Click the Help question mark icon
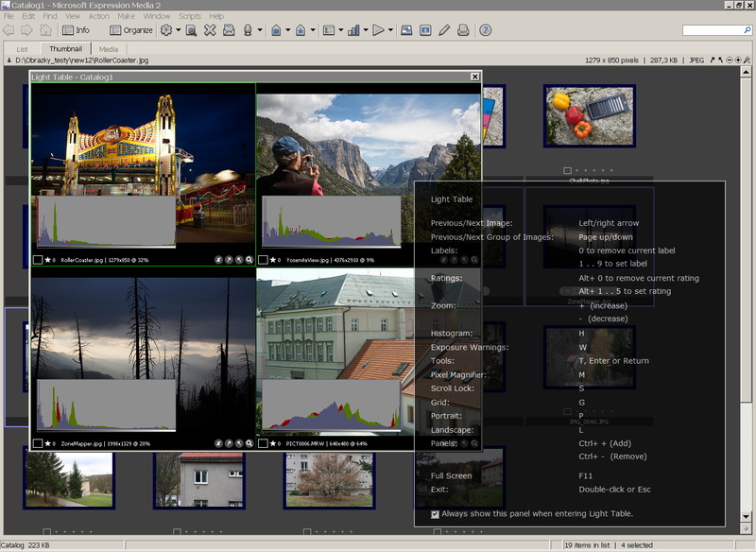 [486, 30]
